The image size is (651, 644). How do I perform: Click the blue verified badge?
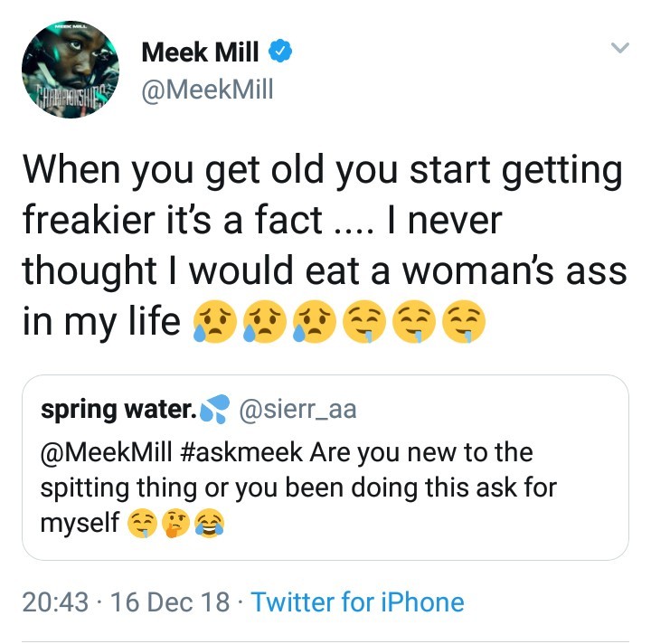point(282,53)
